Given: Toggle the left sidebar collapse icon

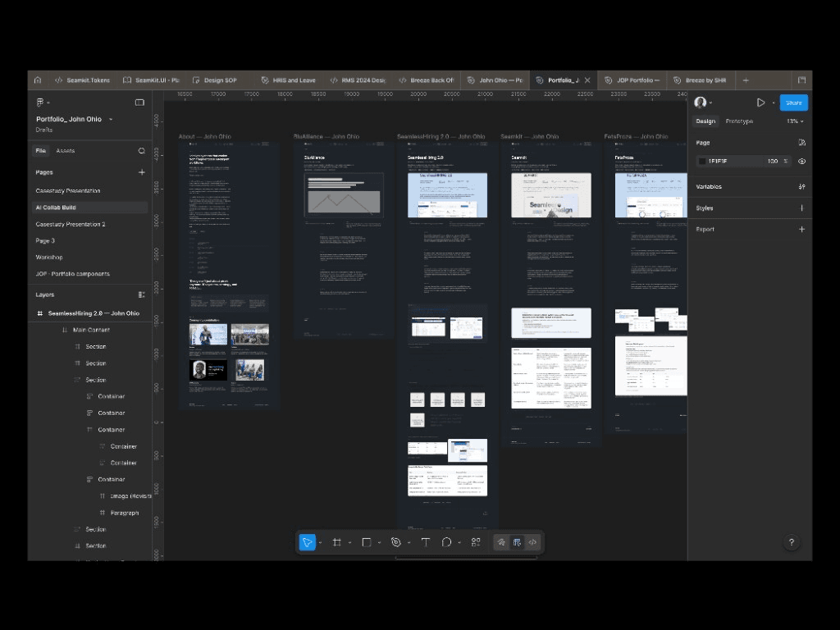Looking at the screenshot, I should tap(139, 103).
